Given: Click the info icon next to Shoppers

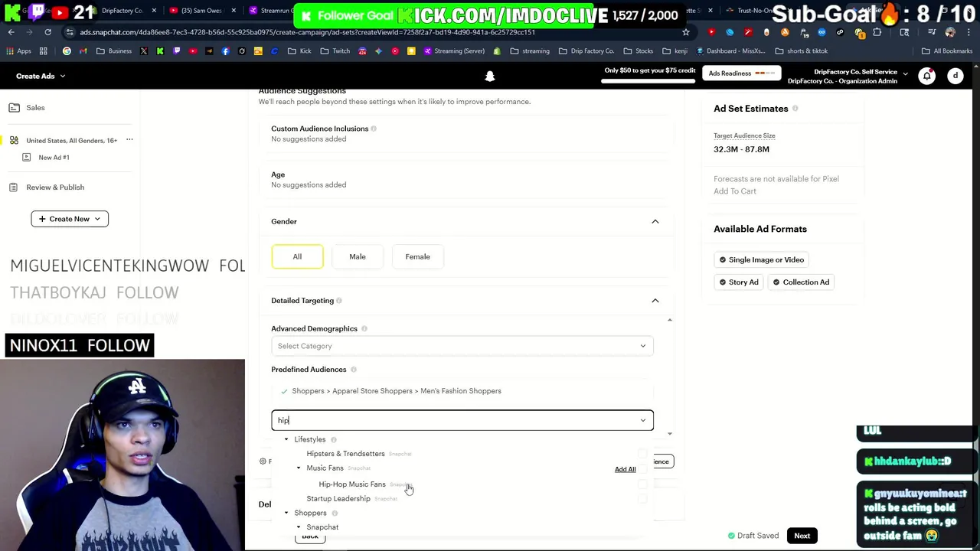Looking at the screenshot, I should pos(335,514).
